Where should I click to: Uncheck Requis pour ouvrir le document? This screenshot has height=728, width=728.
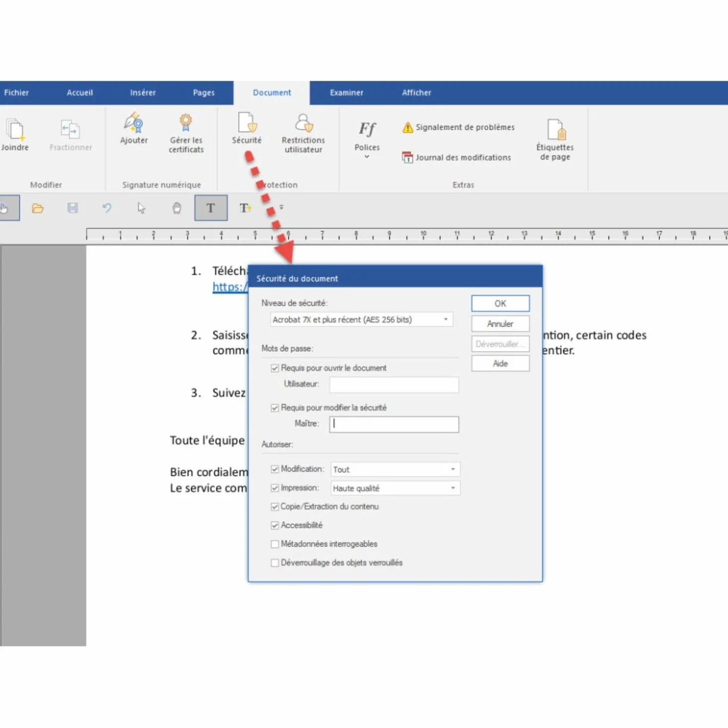click(275, 368)
